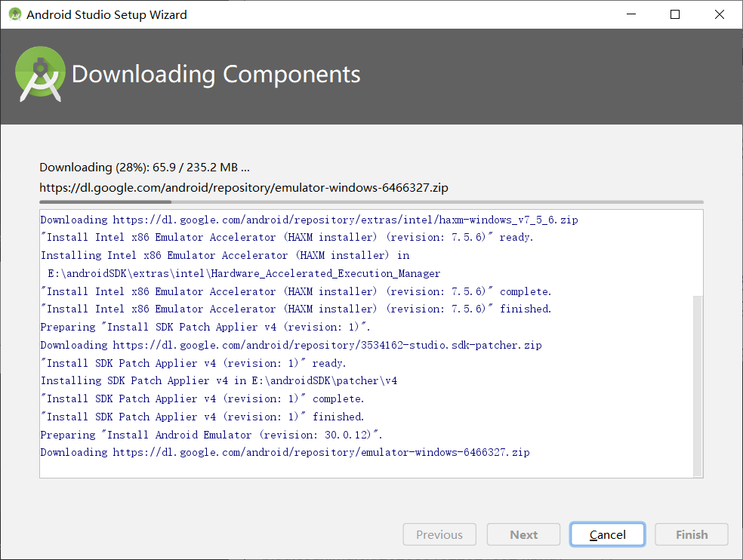Click the Next button
This screenshot has height=560, width=743.
point(523,534)
